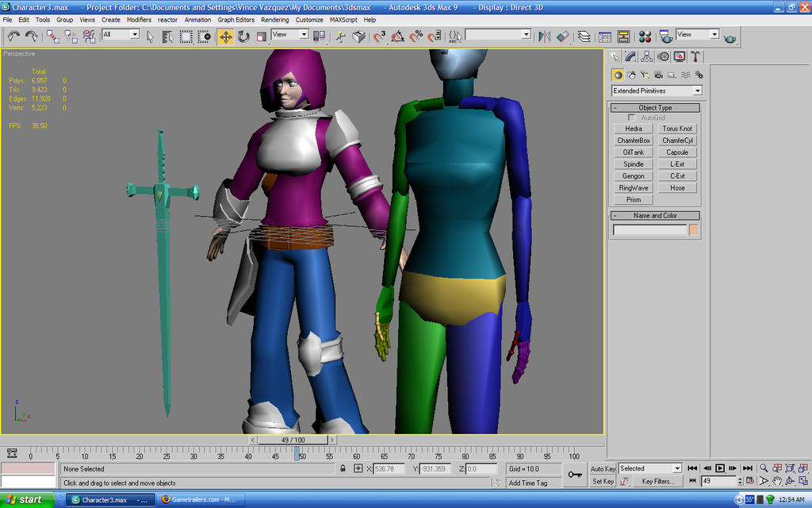Switch to the Display panel tab

[680, 56]
